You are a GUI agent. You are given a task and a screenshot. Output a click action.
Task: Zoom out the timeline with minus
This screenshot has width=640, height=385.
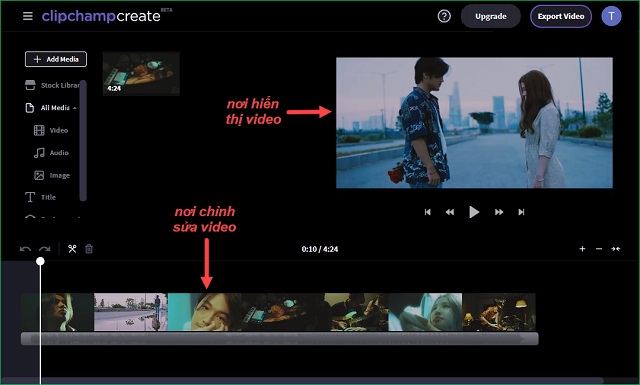pyautogui.click(x=599, y=249)
